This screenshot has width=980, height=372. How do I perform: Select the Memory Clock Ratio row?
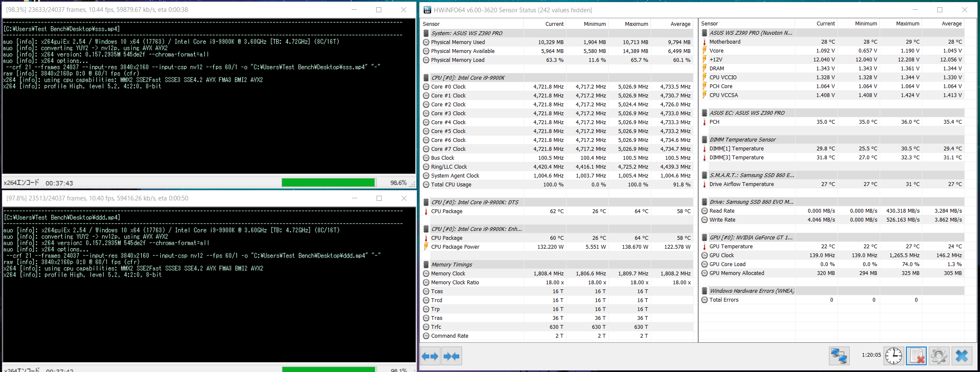pyautogui.click(x=557, y=282)
